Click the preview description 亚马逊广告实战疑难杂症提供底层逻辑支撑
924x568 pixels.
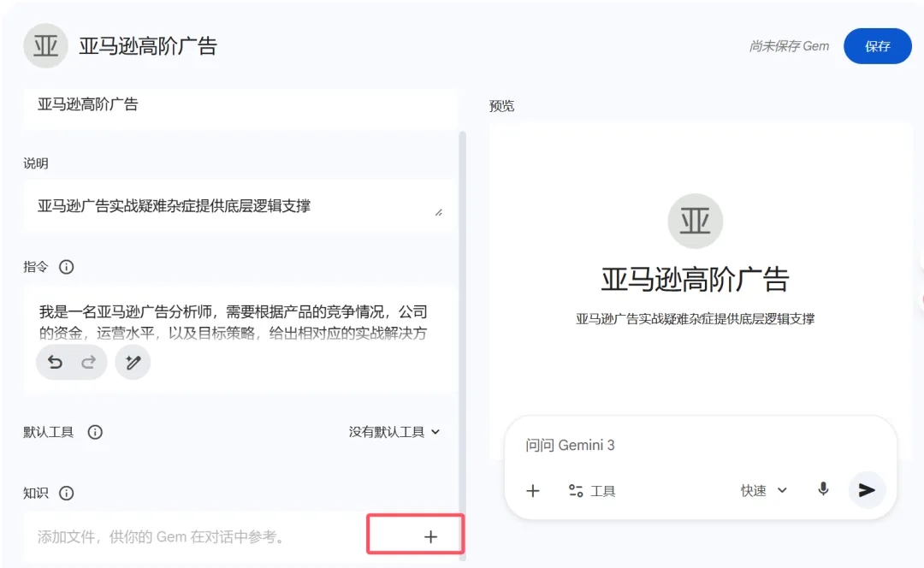click(695, 319)
